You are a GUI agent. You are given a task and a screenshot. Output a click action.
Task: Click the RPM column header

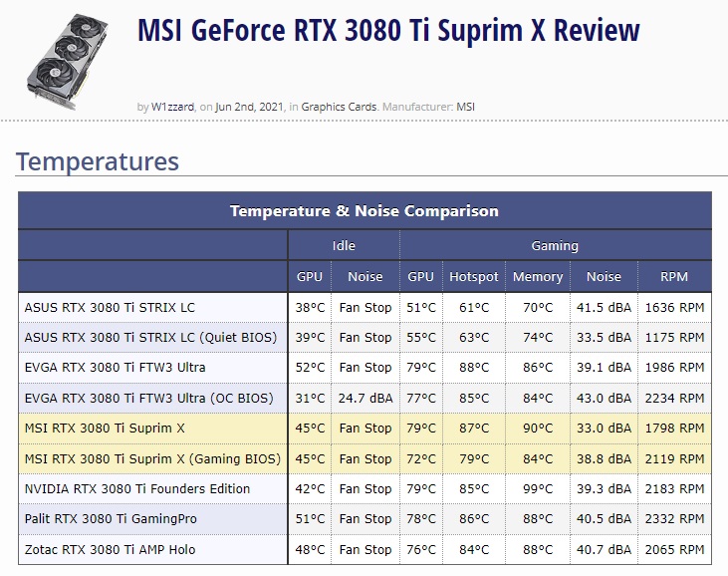(x=674, y=276)
